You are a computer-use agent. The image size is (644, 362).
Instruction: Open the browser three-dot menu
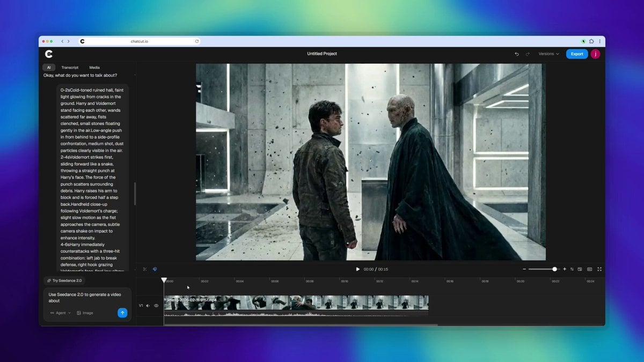(x=599, y=41)
